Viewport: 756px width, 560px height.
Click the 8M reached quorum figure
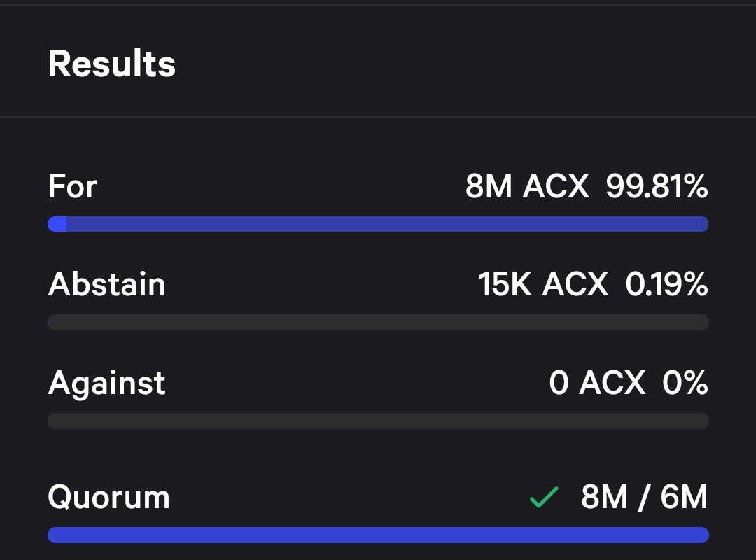(x=605, y=497)
